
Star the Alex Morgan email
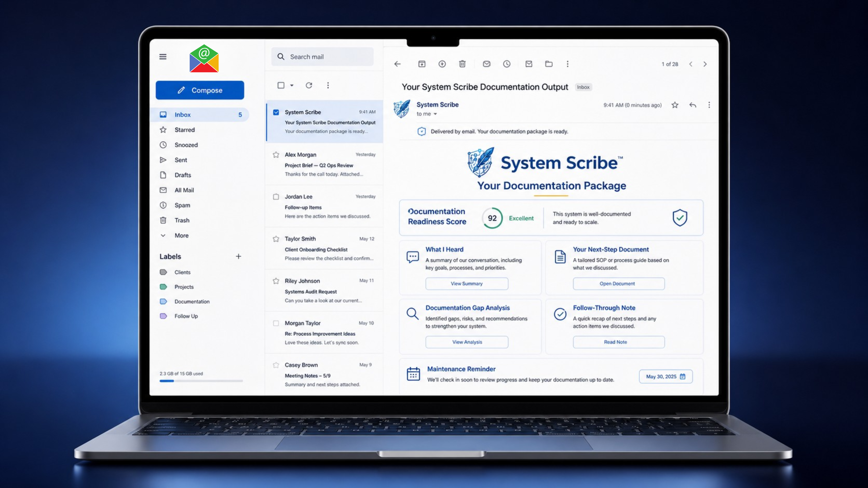(276, 155)
